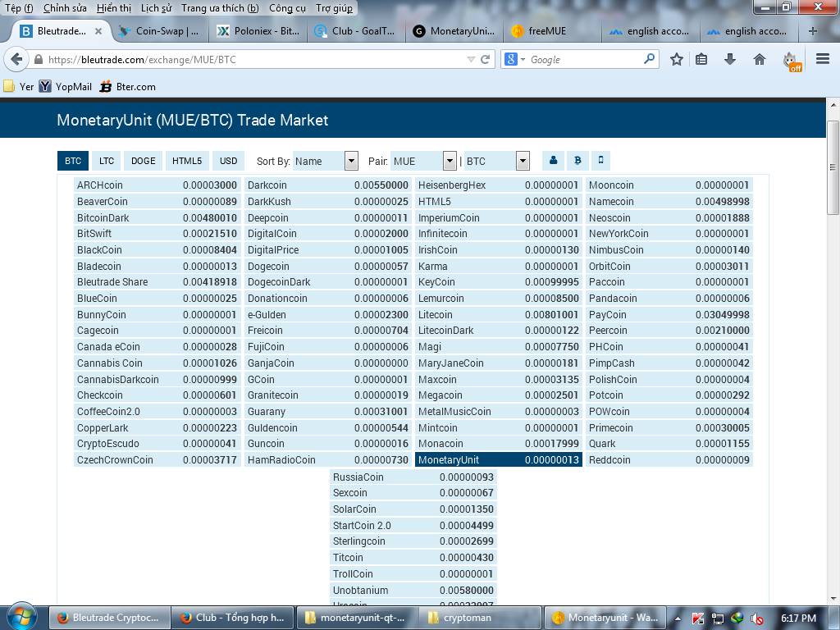
Task: Click the browser back arrow button
Action: (16, 59)
